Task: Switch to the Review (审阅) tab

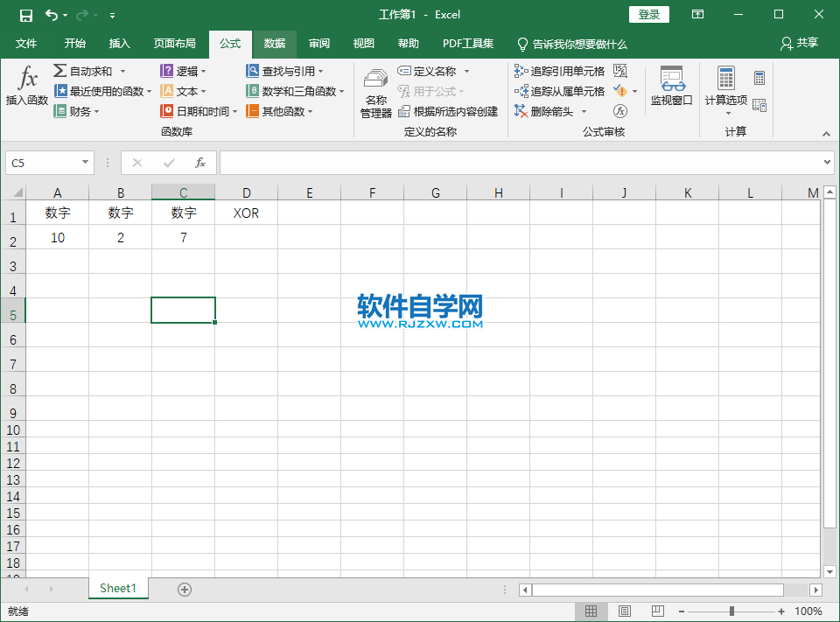Action: tap(319, 44)
